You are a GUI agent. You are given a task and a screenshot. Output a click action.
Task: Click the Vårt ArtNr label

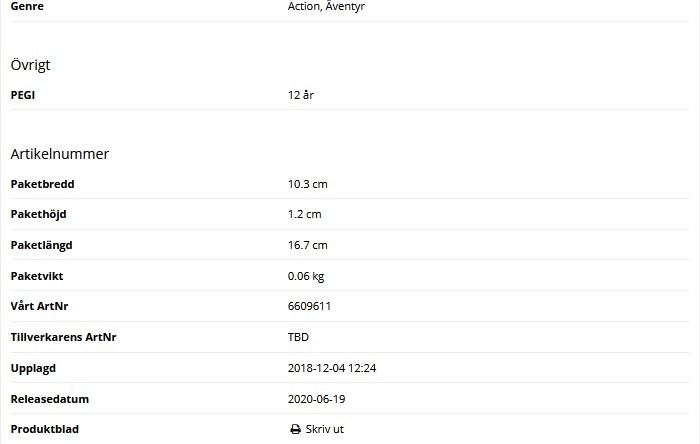(x=40, y=307)
